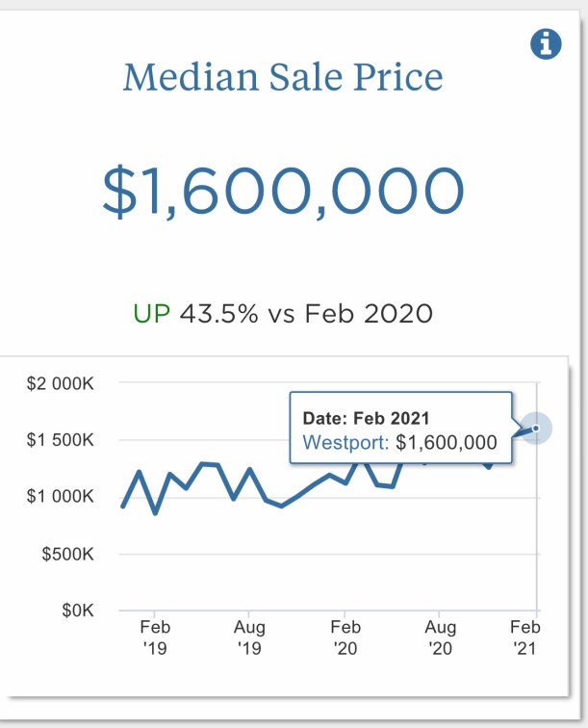Screen dimensions: 588x728
Task: Click the chart line's lowest dip near Feb '19
Action: click(156, 513)
